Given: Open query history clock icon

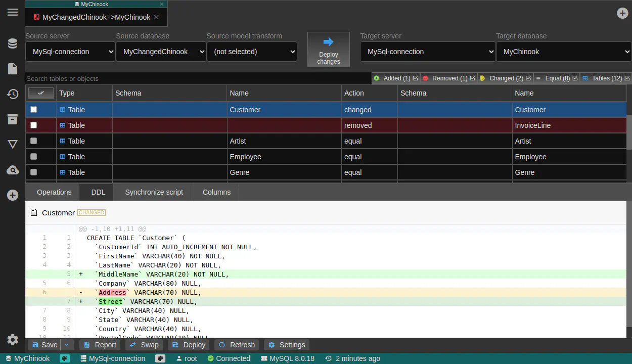Looking at the screenshot, I should pyautogui.click(x=13, y=94).
